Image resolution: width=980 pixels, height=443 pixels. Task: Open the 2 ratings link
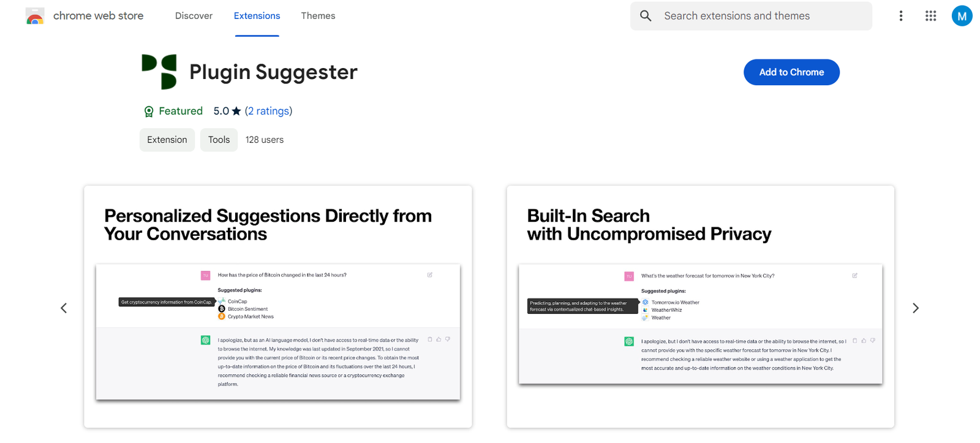coord(268,111)
